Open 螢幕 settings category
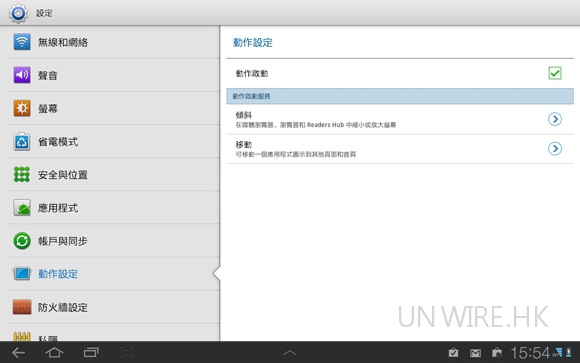The height and width of the screenshot is (363, 580). (x=113, y=108)
